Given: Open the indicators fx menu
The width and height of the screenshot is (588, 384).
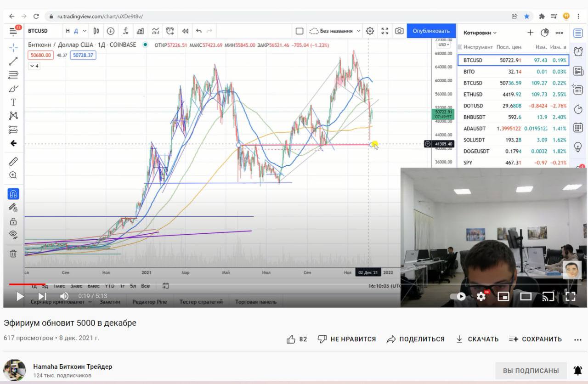Looking at the screenshot, I should (x=125, y=31).
